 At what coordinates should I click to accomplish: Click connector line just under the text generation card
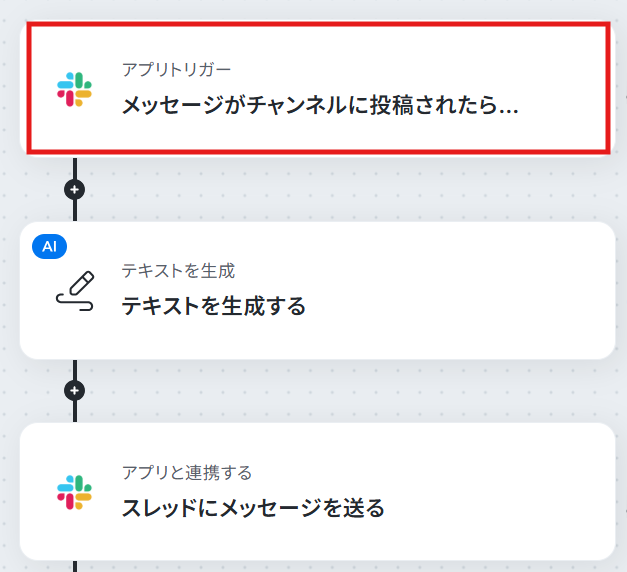coord(75,370)
